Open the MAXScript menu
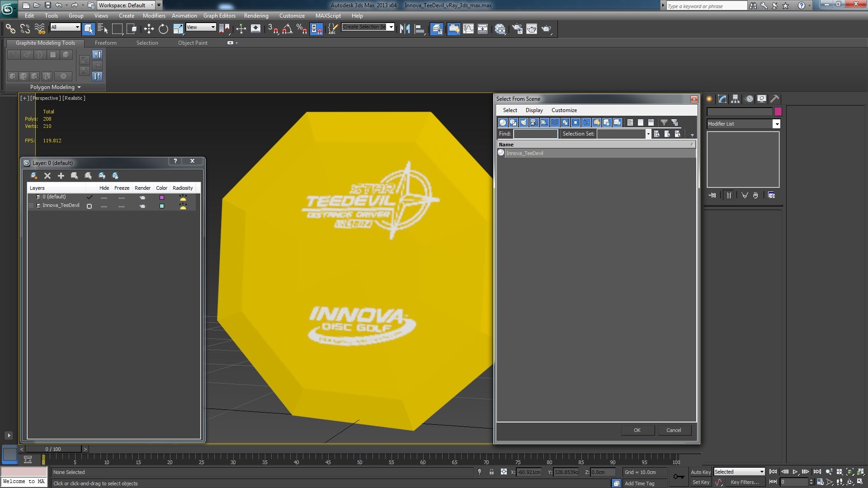The height and width of the screenshot is (488, 868). (328, 15)
